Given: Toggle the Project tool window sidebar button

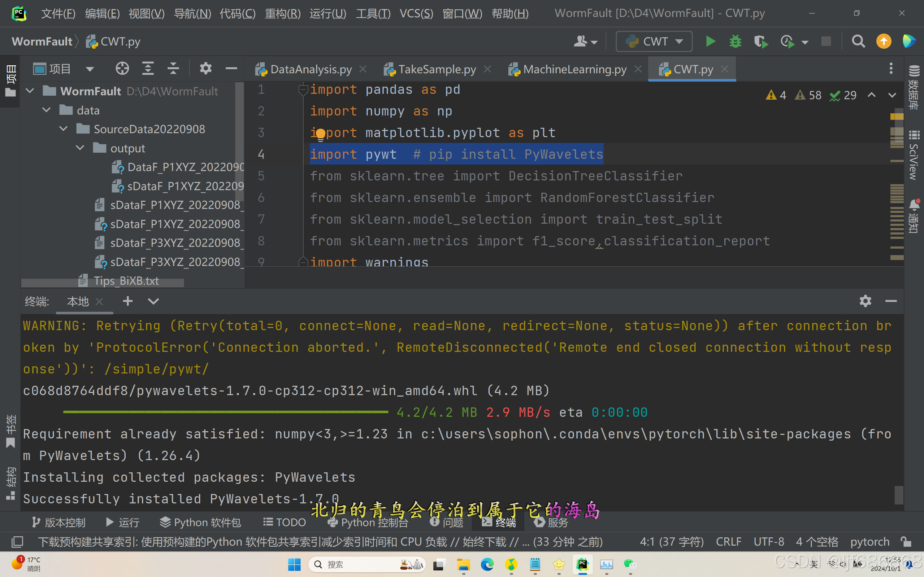Looking at the screenshot, I should tap(10, 81).
